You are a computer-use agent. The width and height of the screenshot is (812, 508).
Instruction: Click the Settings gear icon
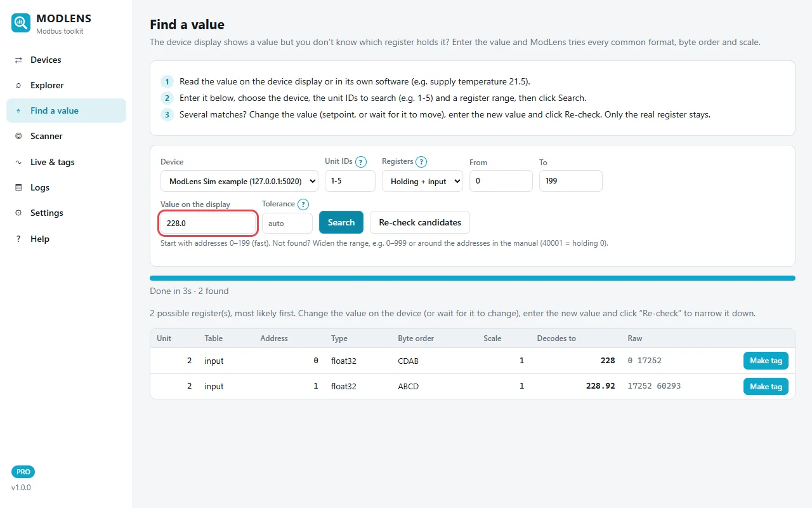tap(18, 213)
